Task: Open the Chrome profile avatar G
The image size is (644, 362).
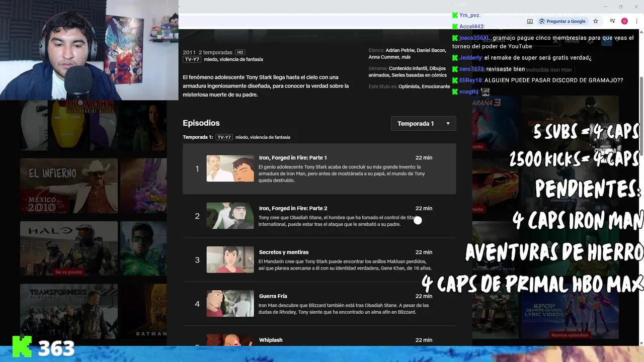Action: tap(624, 21)
